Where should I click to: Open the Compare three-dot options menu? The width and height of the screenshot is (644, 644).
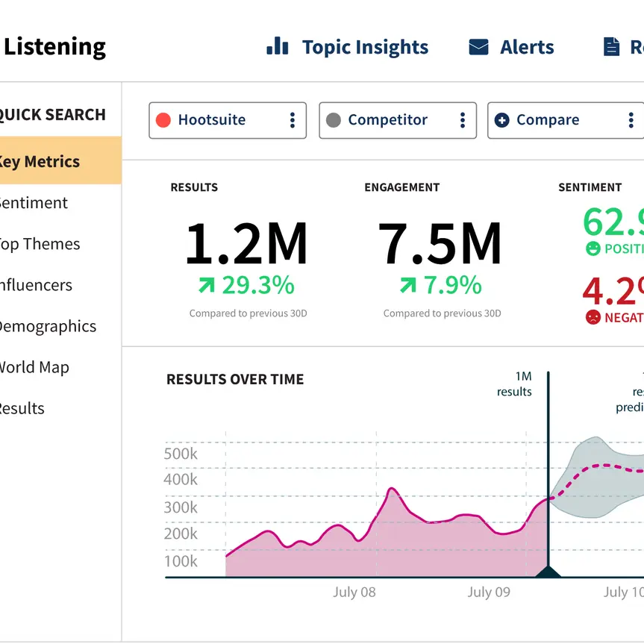[631, 120]
